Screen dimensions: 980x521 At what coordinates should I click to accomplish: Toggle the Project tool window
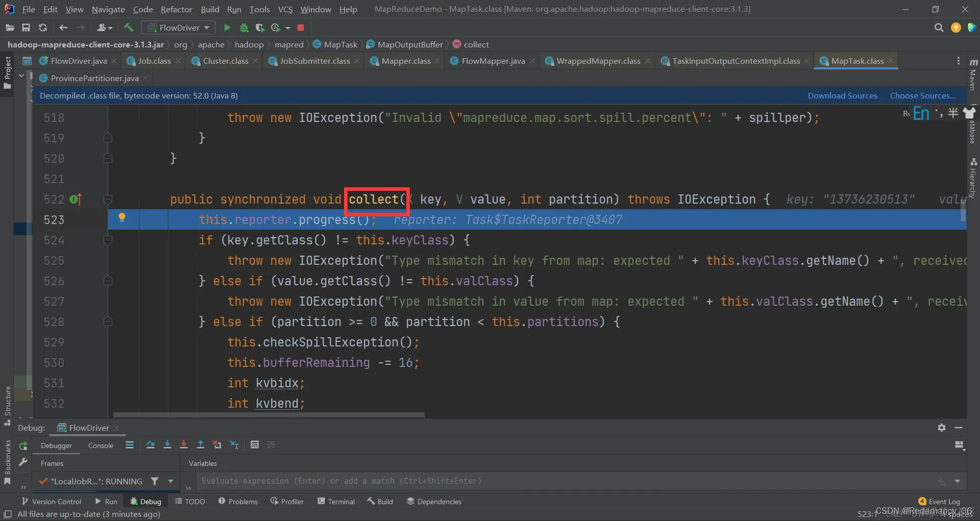(8, 72)
